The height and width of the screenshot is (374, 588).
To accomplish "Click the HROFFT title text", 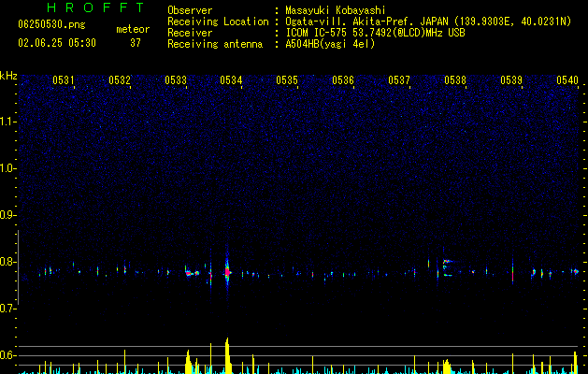I will click(95, 7).
